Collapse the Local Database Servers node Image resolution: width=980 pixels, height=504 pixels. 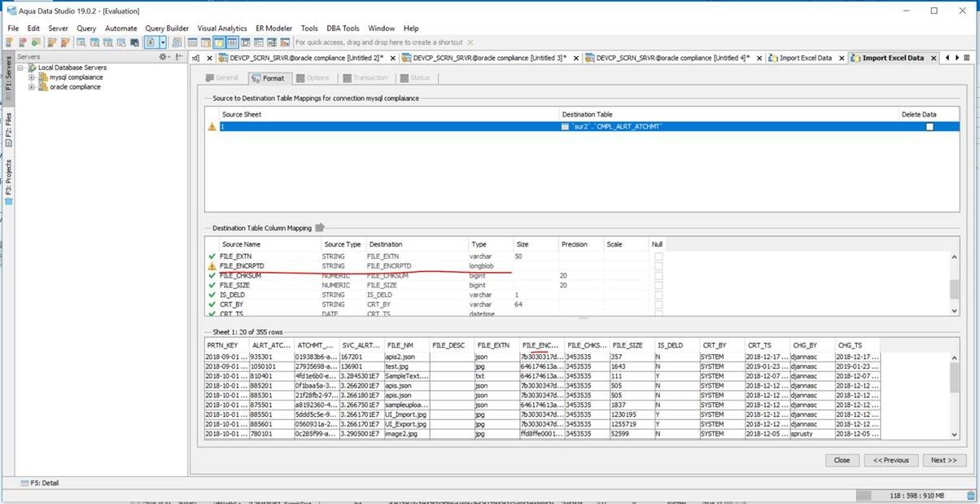(22, 68)
